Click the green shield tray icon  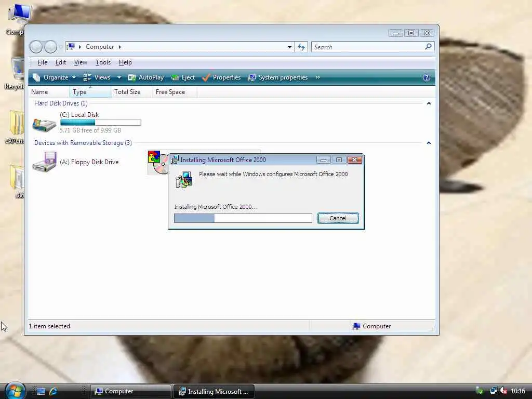pos(480,391)
